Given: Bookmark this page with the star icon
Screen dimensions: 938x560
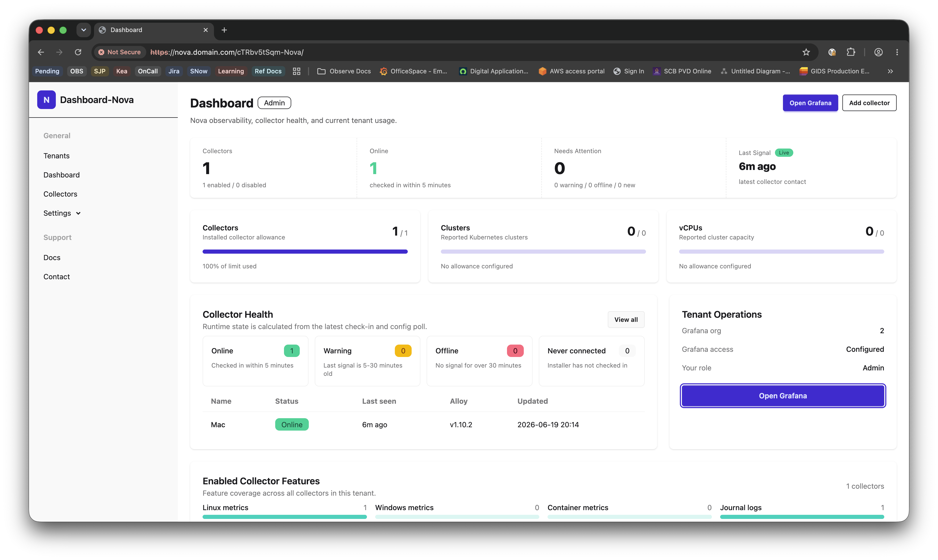Looking at the screenshot, I should click(806, 52).
